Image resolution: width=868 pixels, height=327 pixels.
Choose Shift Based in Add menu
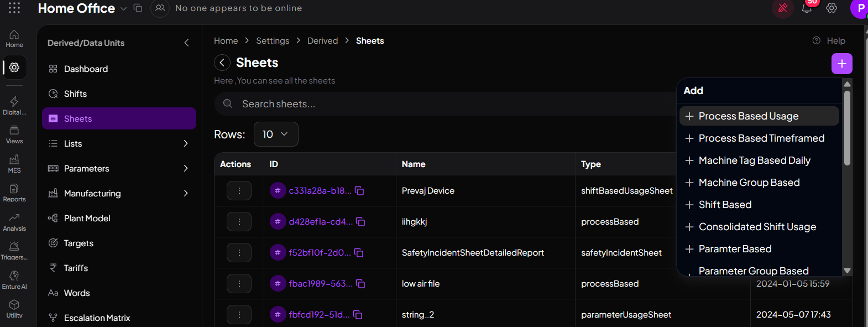tap(759, 205)
